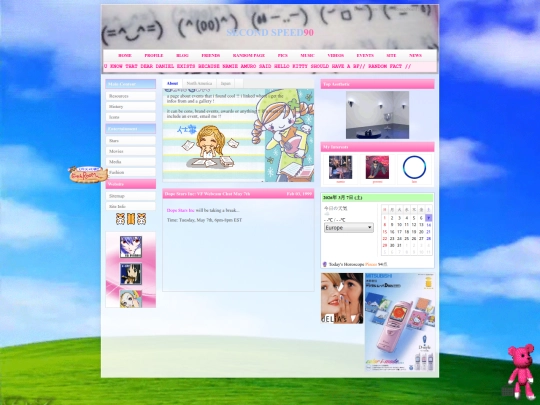Open the PICS menu item
The image size is (540, 405).
(x=283, y=55)
